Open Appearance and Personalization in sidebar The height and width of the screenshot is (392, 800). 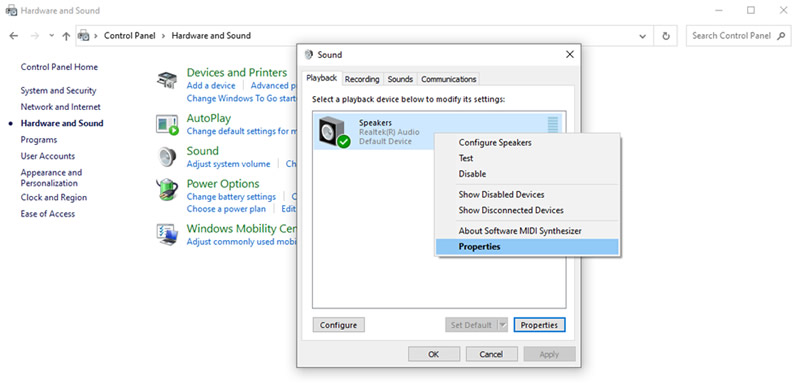[51, 178]
